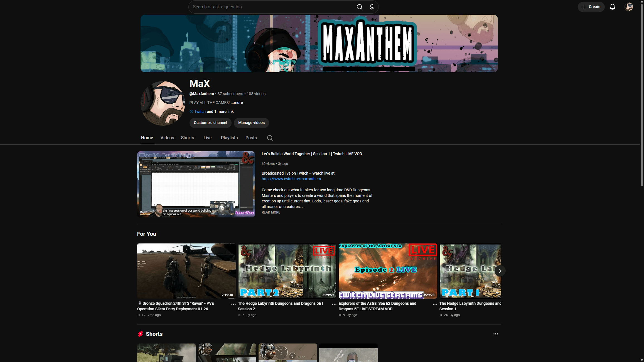
Task: Open options menu for Astral Sea E2 video
Action: click(x=435, y=304)
